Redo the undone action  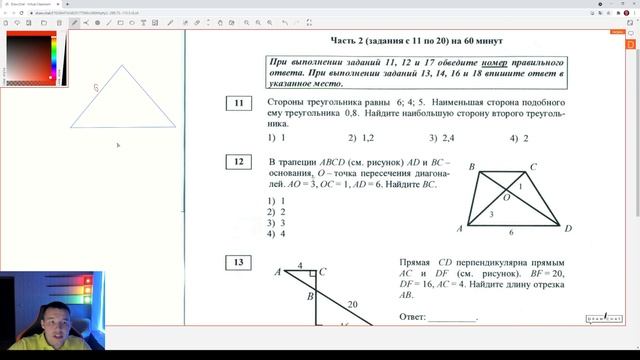tap(297, 23)
